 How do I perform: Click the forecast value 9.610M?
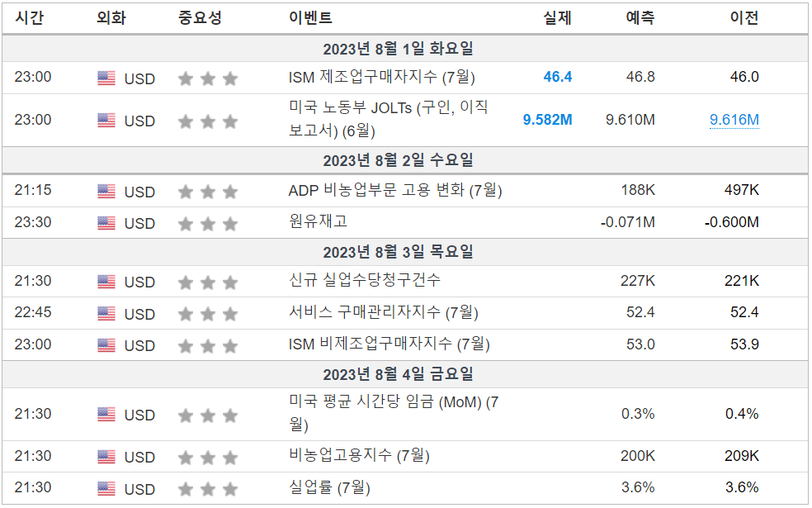pos(630,120)
